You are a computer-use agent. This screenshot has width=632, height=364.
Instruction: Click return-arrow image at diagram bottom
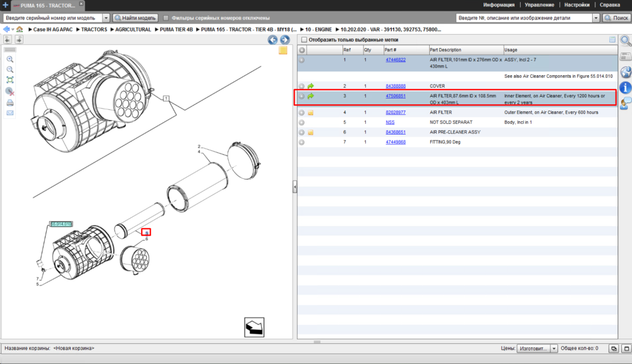click(x=254, y=327)
